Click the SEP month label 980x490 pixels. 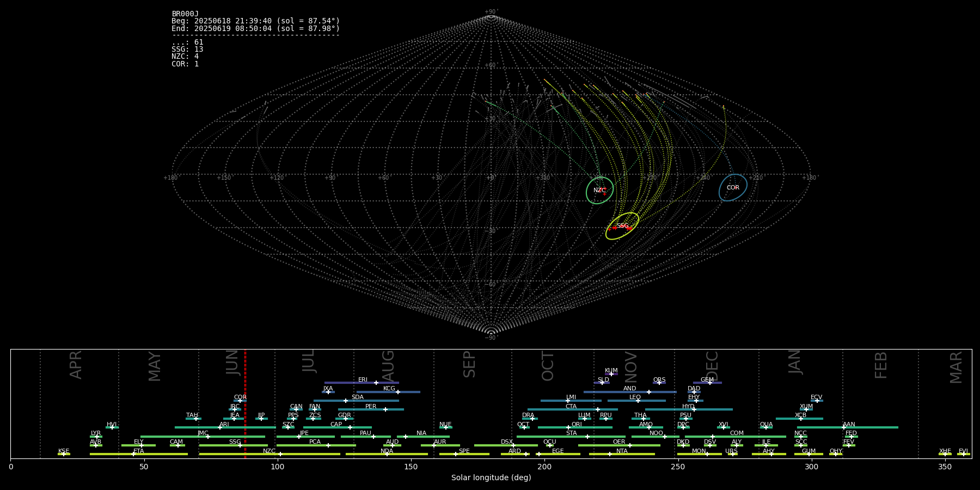point(469,364)
